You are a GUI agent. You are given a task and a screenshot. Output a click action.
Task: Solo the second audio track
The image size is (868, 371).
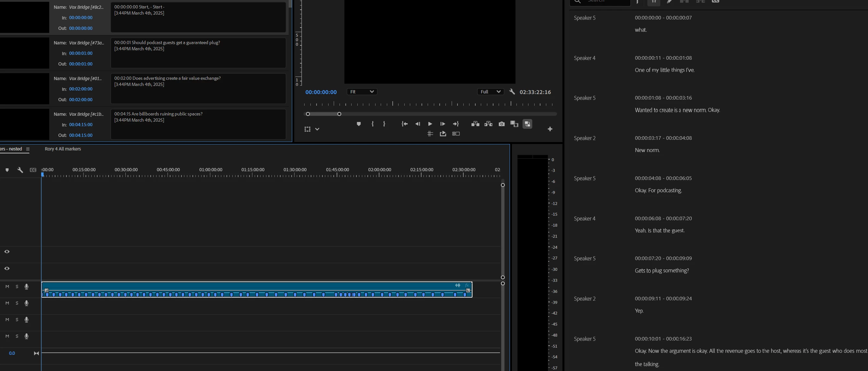click(17, 303)
